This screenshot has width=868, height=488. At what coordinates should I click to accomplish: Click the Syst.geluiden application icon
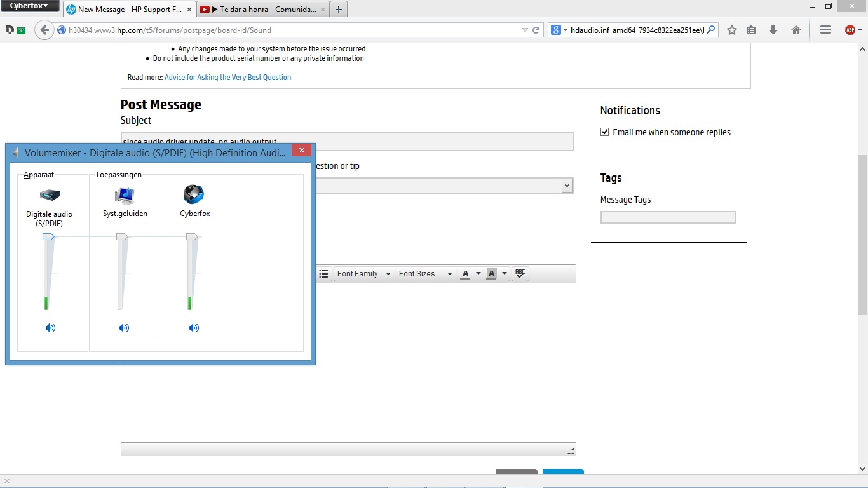tap(125, 195)
